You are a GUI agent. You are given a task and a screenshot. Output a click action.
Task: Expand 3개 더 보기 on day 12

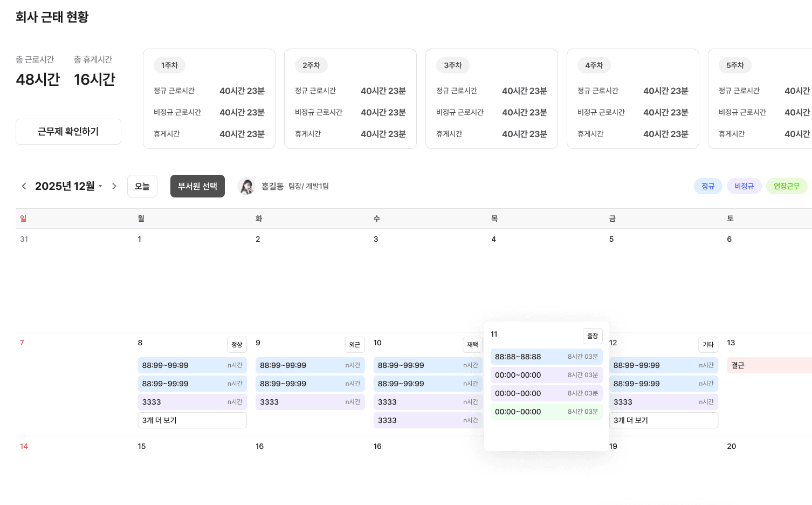click(x=663, y=420)
